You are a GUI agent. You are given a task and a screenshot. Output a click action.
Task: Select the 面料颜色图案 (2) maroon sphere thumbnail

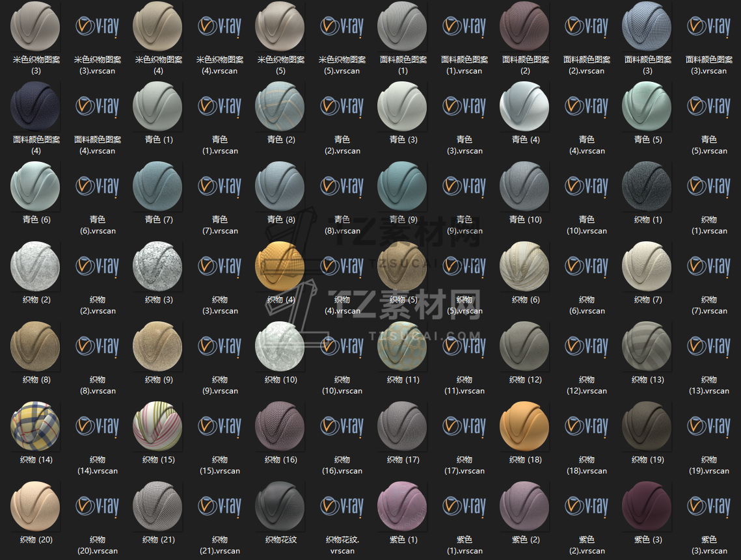coord(525,27)
